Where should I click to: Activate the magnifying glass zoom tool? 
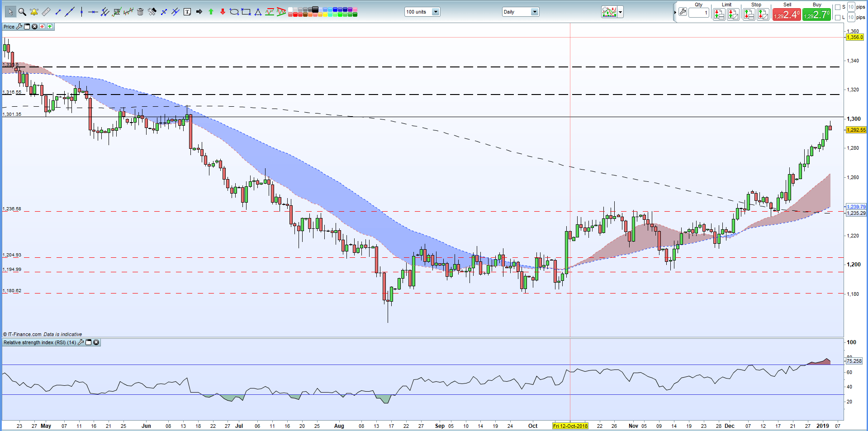pos(22,12)
